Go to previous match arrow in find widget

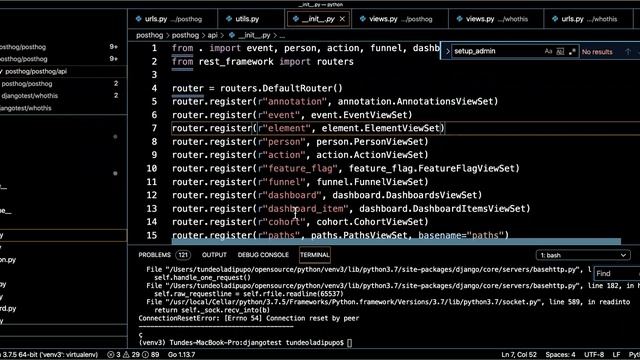tap(628, 51)
